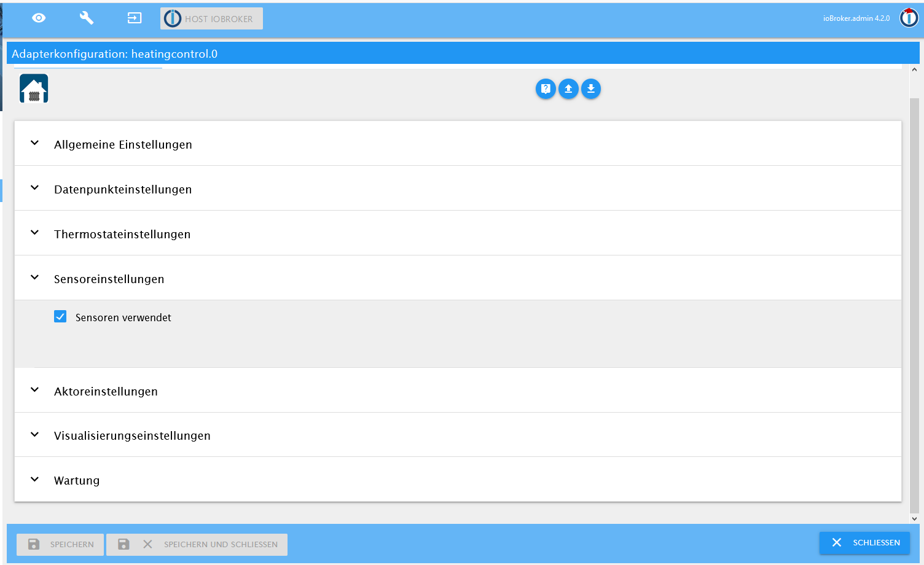Screen dimensions: 924x565
Task: Click the SPEICHERN save button
Action: pyautogui.click(x=60, y=545)
